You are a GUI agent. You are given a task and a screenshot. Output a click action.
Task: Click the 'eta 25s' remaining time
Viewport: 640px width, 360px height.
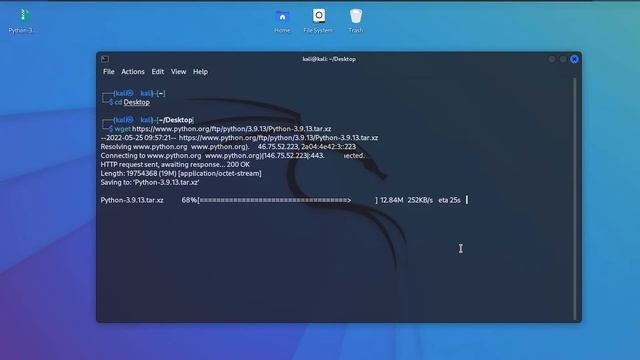449,200
